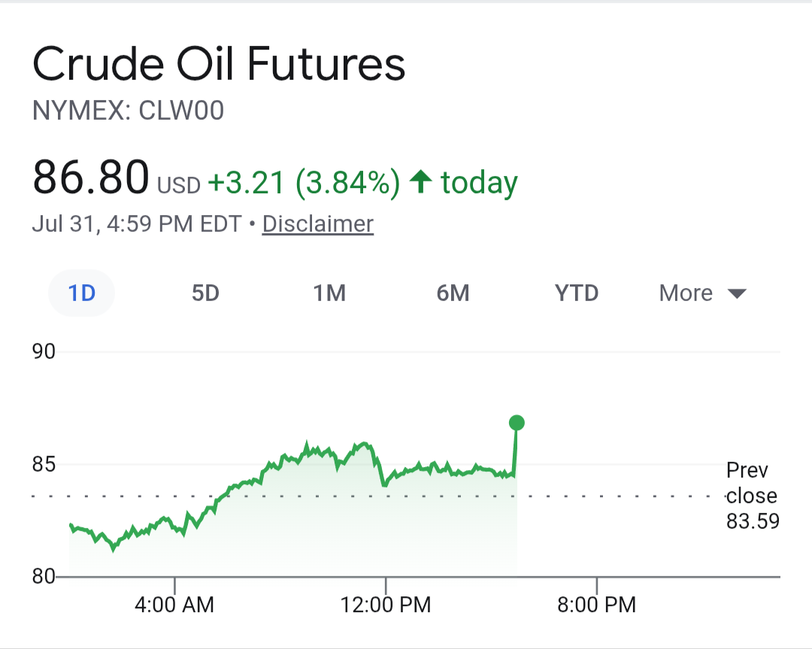This screenshot has height=649, width=812.
Task: Show the 6M chart range
Action: pos(453,293)
